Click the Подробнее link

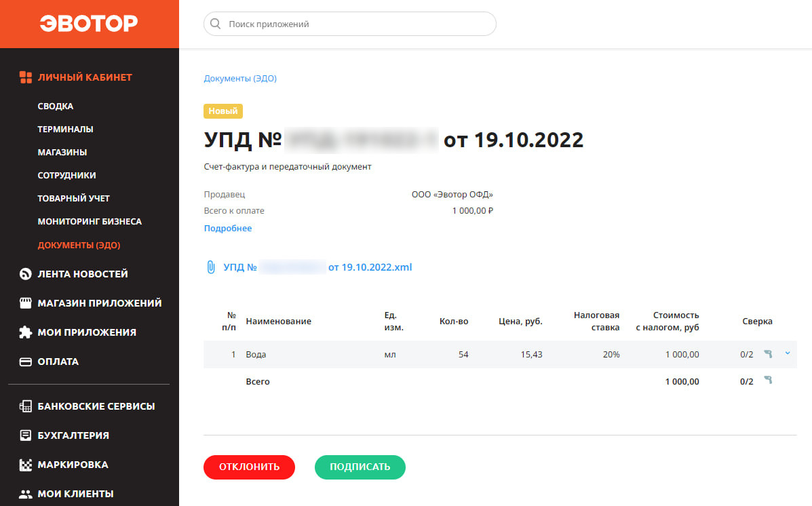pos(228,229)
